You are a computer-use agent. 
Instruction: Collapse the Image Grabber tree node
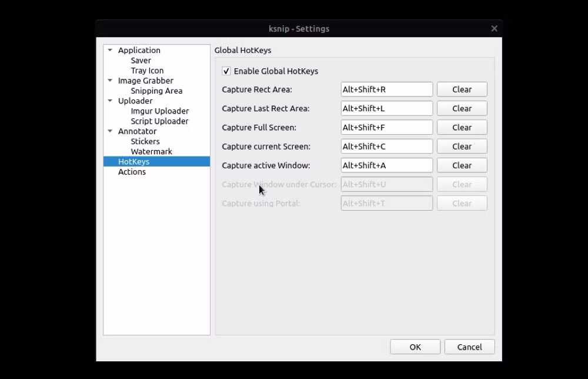pyautogui.click(x=110, y=80)
